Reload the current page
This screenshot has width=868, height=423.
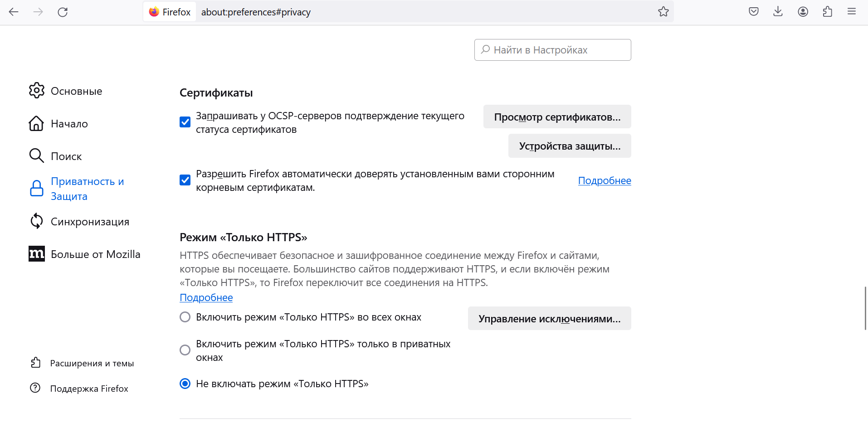(63, 12)
